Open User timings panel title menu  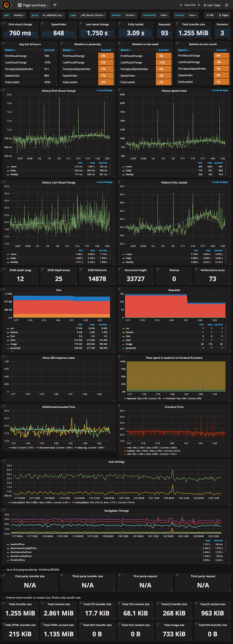tap(116, 462)
